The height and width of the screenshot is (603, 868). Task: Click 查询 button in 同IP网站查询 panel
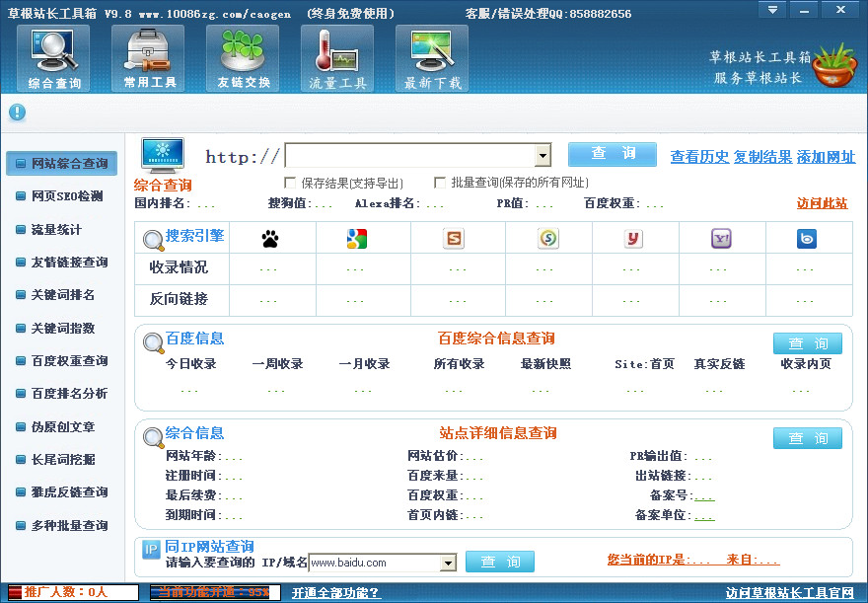[500, 562]
